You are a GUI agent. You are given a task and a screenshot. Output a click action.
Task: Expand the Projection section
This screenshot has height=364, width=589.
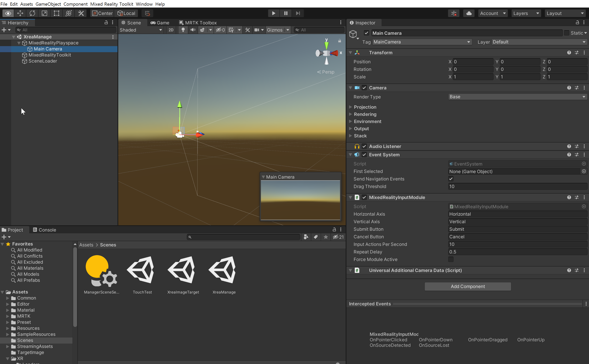coord(365,107)
